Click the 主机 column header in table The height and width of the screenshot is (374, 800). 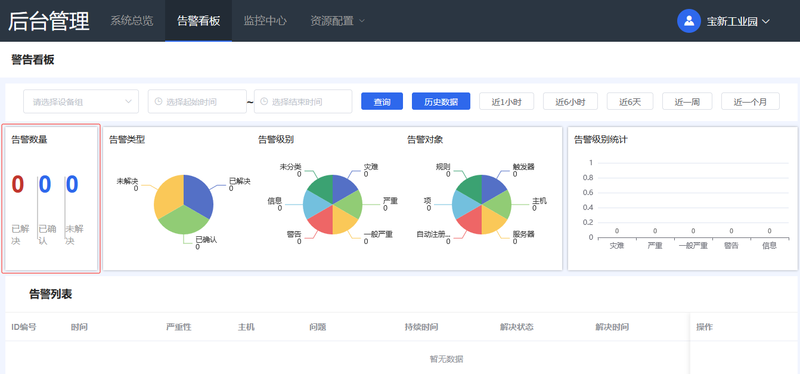(x=246, y=327)
